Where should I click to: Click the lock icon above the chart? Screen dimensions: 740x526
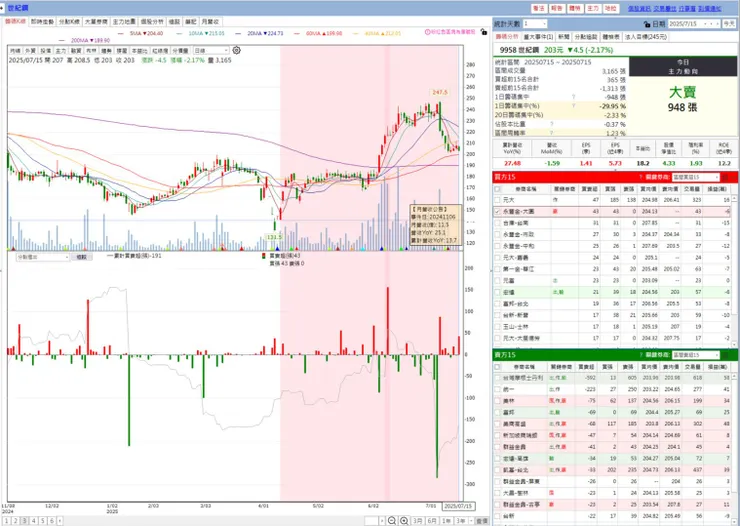(x=483, y=32)
